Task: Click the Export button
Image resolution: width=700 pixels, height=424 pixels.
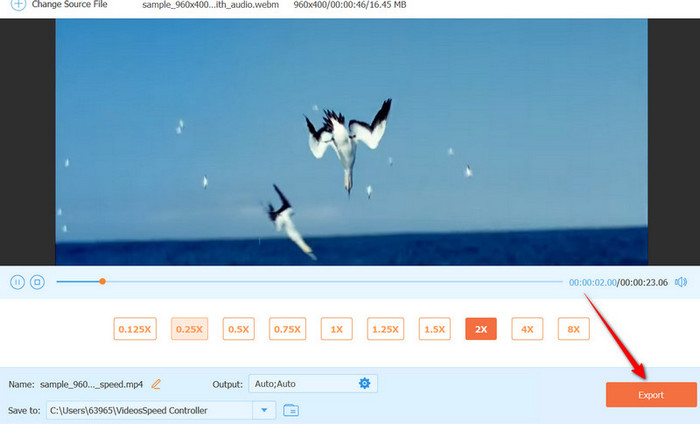Action: coord(650,395)
